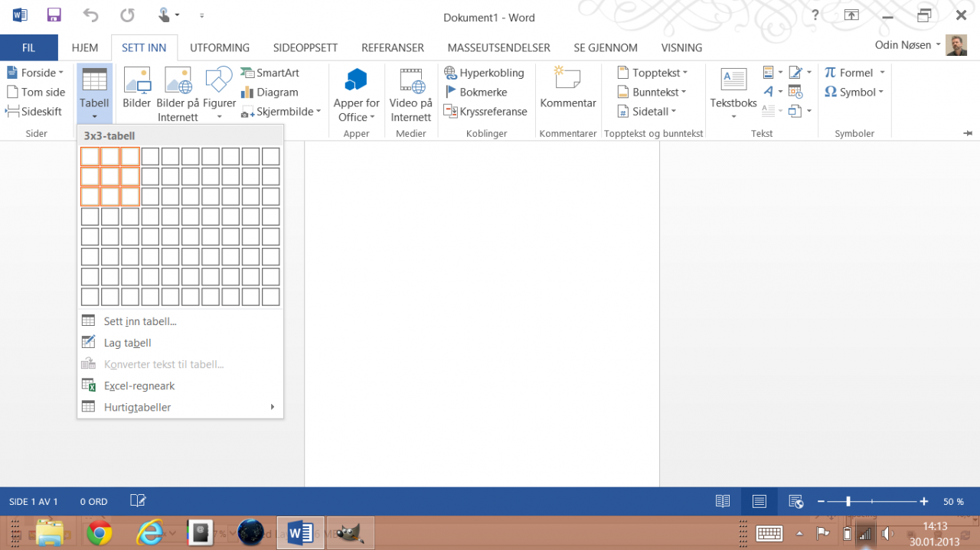Choose Sett inn tabell... menu item
Viewport: 980px width, 550px height.
[x=180, y=321]
